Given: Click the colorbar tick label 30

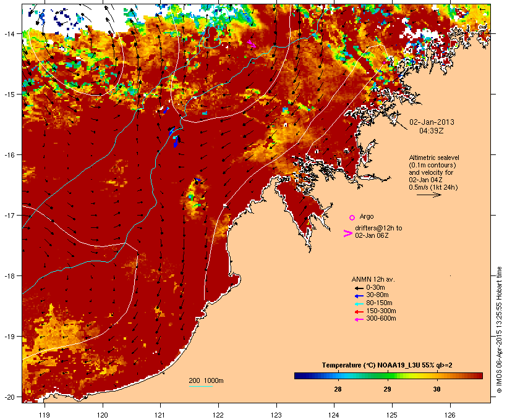Looking at the screenshot, I should point(437,389).
